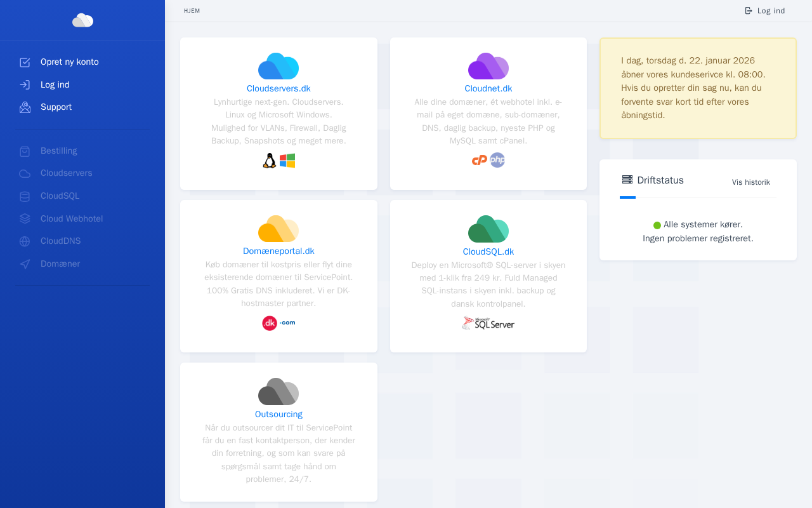Click the cloud logo in the sidebar header
Image resolution: width=812 pixels, height=508 pixels.
[82, 20]
